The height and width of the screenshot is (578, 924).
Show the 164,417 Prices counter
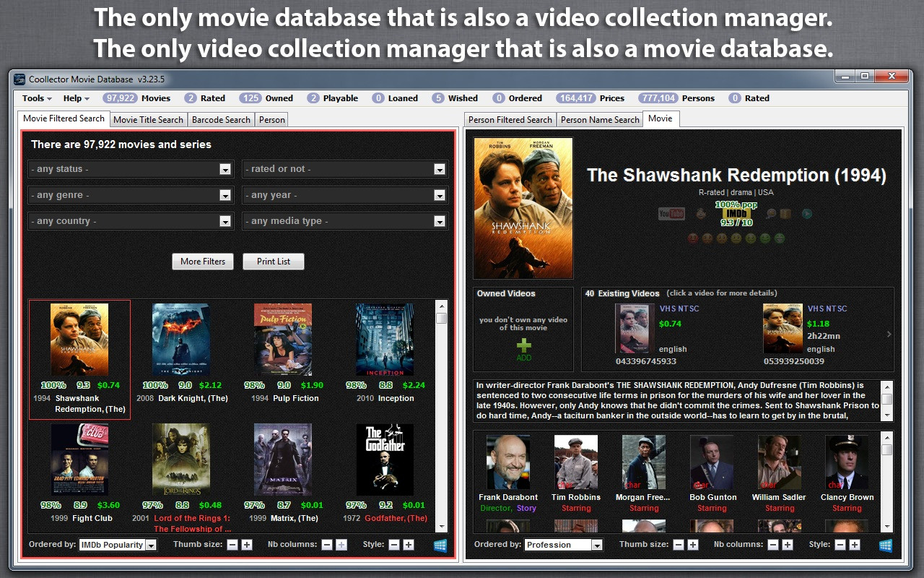pyautogui.click(x=590, y=98)
